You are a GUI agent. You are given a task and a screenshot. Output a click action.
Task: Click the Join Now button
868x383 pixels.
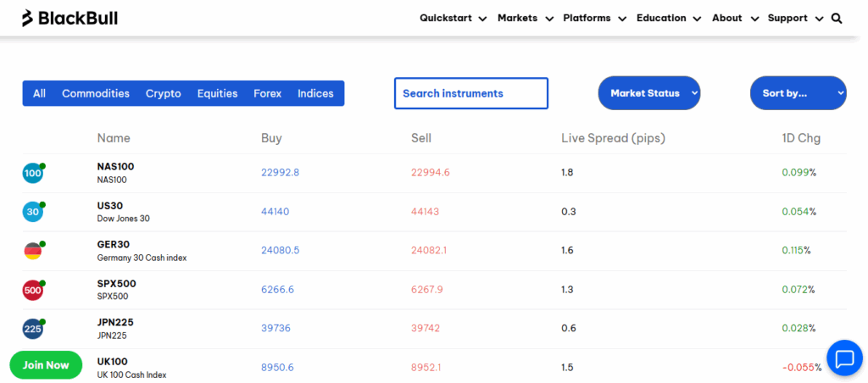pos(46,364)
